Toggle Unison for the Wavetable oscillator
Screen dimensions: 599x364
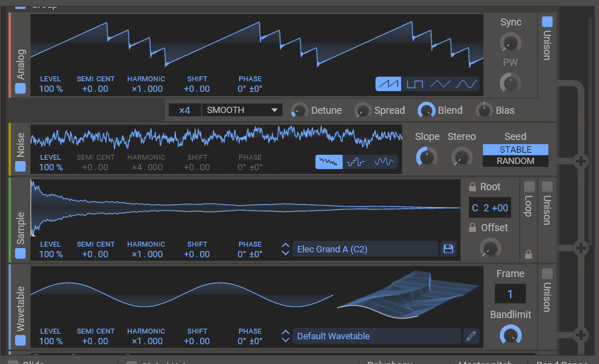[547, 274]
